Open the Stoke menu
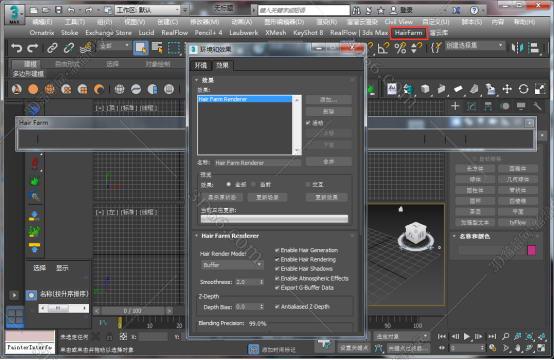Viewport: 554px width, 360px height. coord(69,33)
